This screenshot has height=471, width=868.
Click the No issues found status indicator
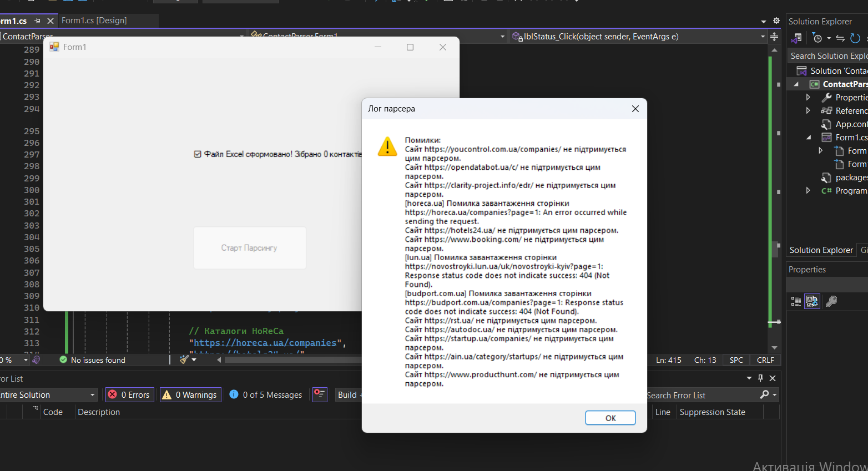tap(93, 360)
